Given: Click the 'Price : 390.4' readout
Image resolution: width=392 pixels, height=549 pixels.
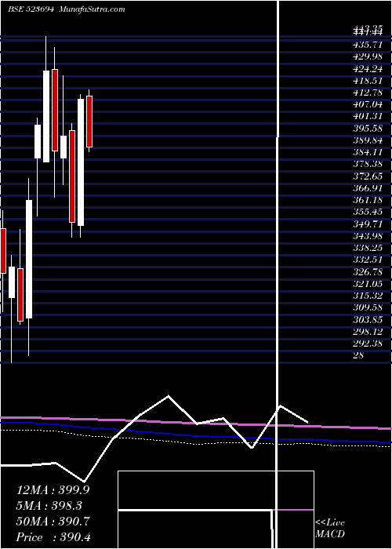Looking at the screenshot, I should coord(54,536).
